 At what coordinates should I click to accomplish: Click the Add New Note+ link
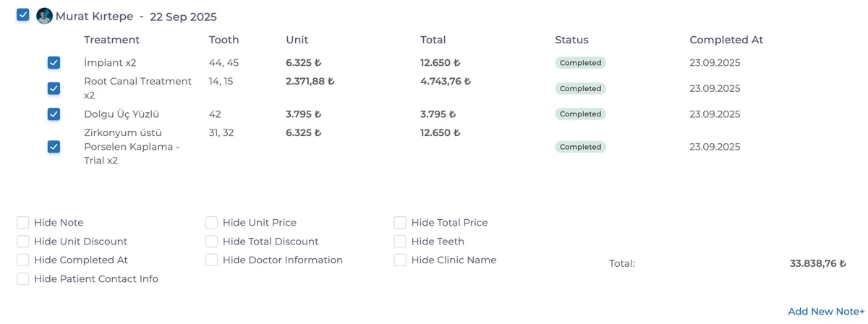pos(826,311)
